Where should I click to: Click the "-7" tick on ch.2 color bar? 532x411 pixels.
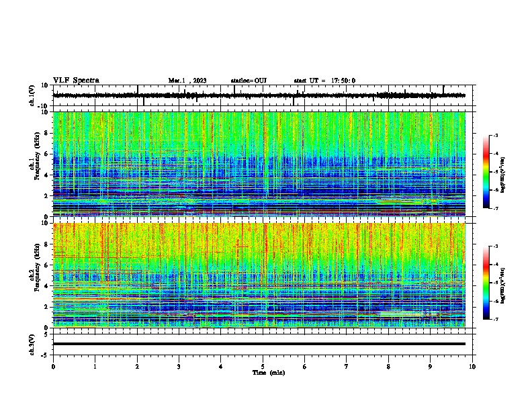(495, 319)
